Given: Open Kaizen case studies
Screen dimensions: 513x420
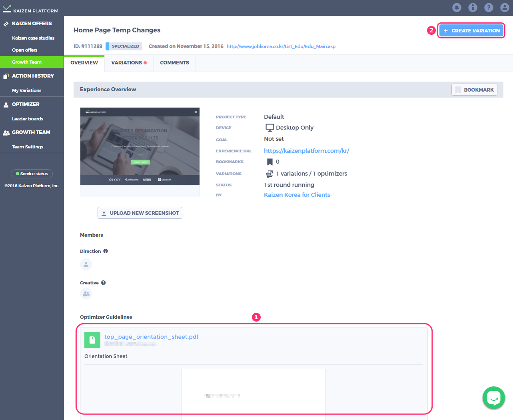Looking at the screenshot, I should pos(33,38).
